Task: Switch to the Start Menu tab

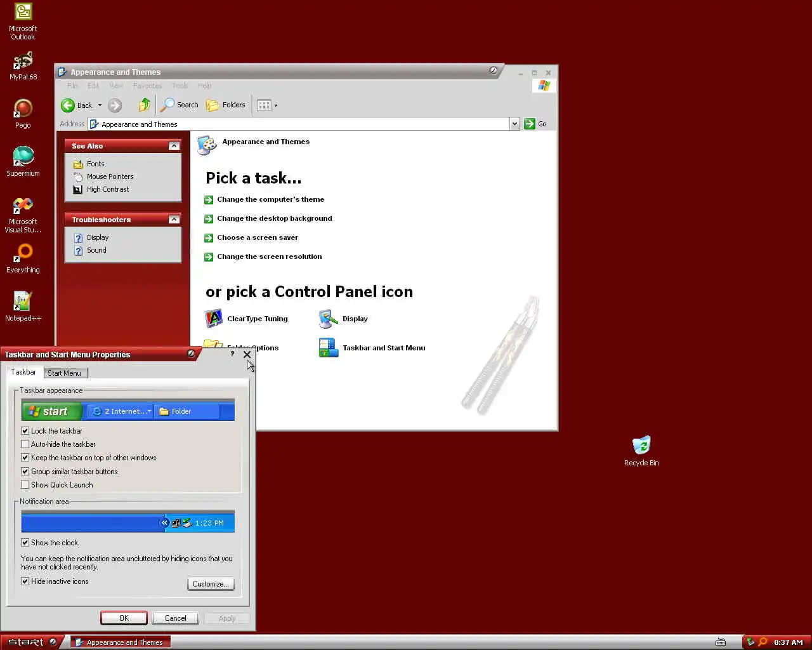Action: tap(64, 373)
